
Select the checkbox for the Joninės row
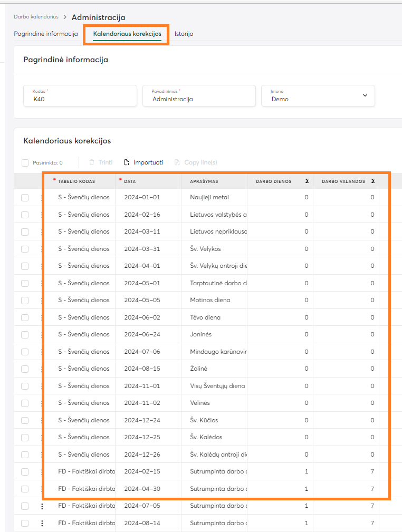[25, 335]
